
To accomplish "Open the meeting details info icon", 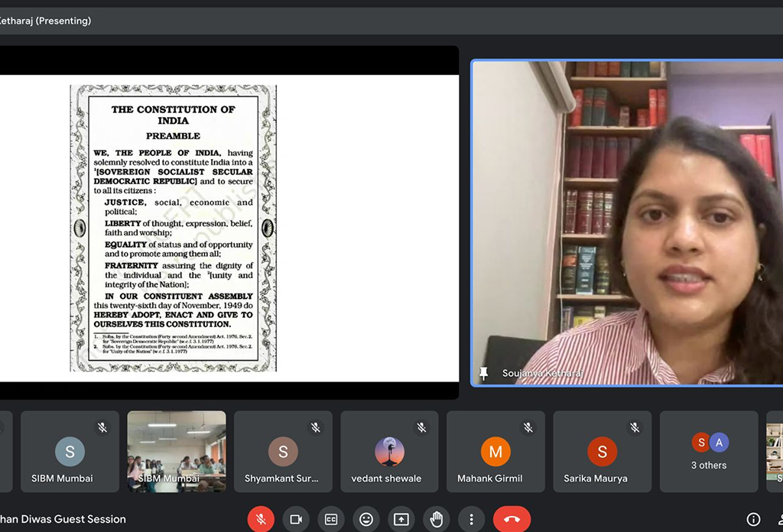I will click(753, 520).
